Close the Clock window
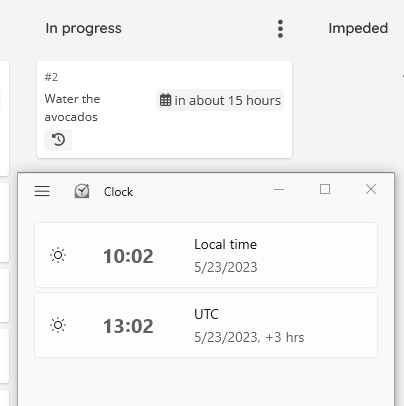Screen dimensions: 404x406 tap(371, 189)
